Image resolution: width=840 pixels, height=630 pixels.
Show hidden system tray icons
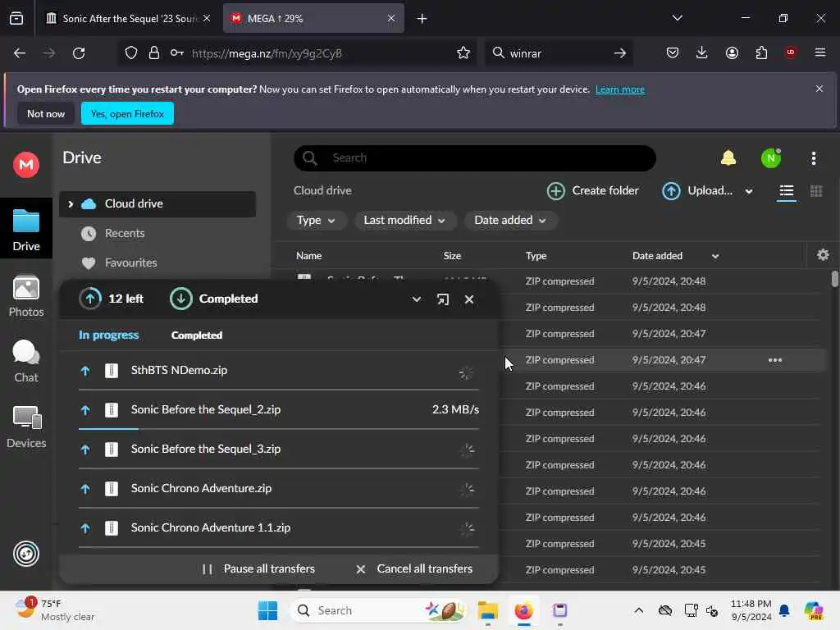tap(638, 610)
